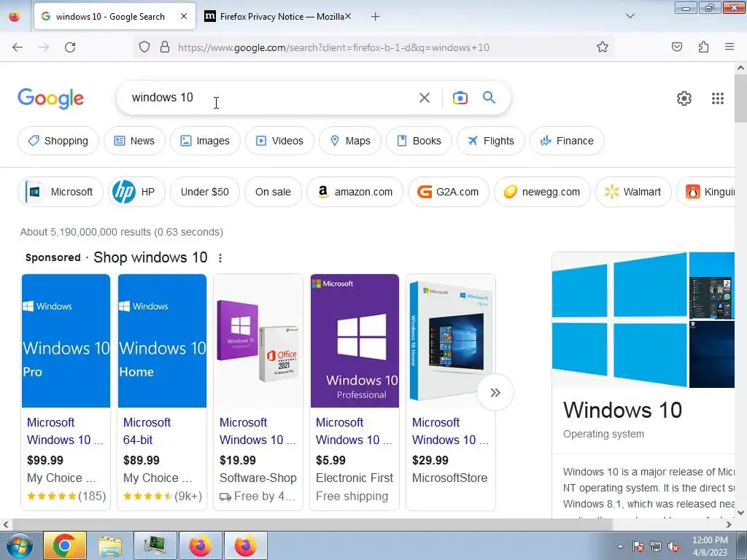Switch to Firefox Privacy Notice tab
The image size is (747, 560).
click(x=276, y=17)
